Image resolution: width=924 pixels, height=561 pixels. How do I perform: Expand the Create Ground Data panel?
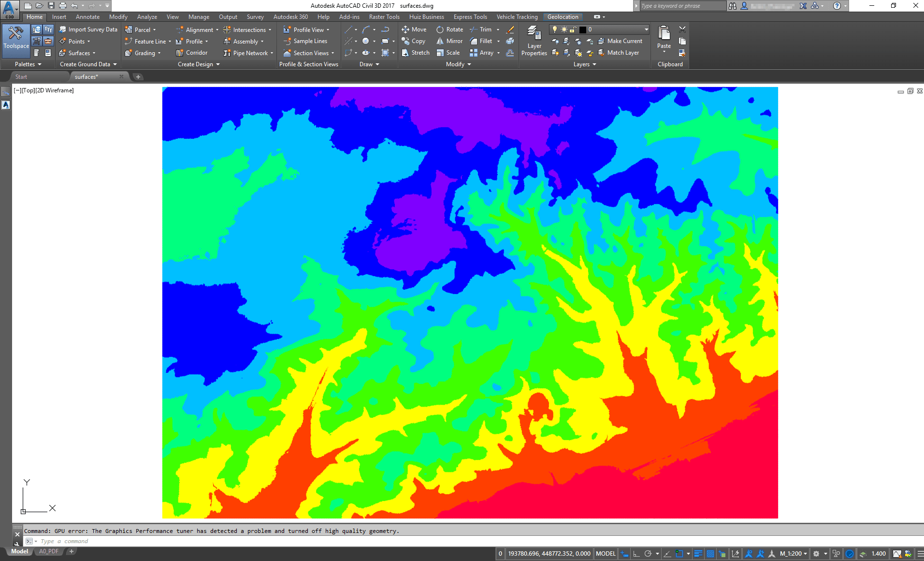88,64
